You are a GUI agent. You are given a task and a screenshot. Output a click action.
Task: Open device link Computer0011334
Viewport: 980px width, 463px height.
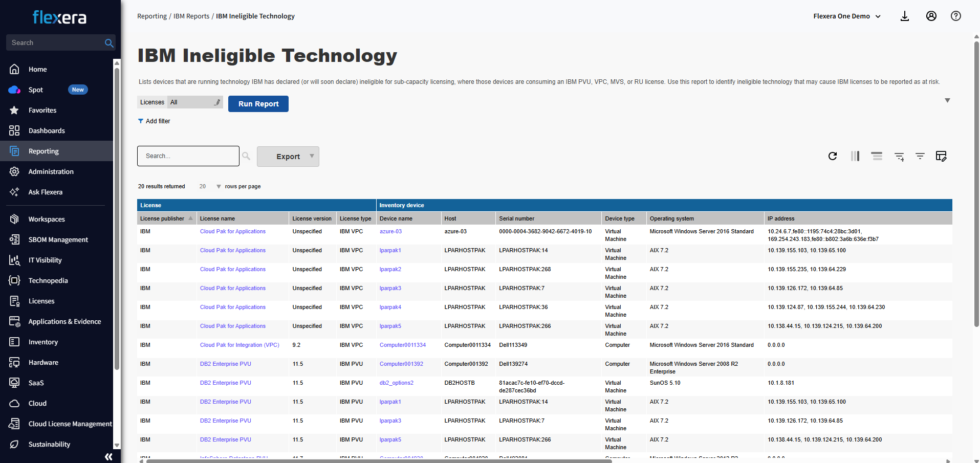point(403,345)
